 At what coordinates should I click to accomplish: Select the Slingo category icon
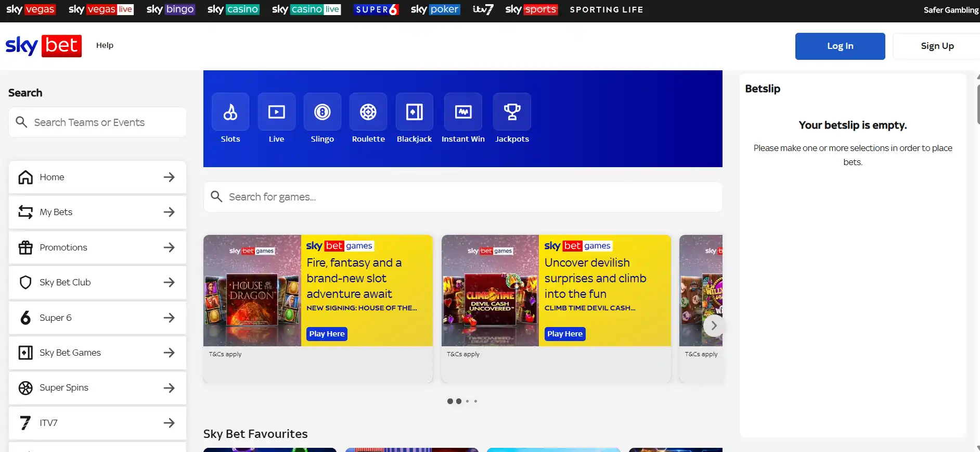coord(323,112)
